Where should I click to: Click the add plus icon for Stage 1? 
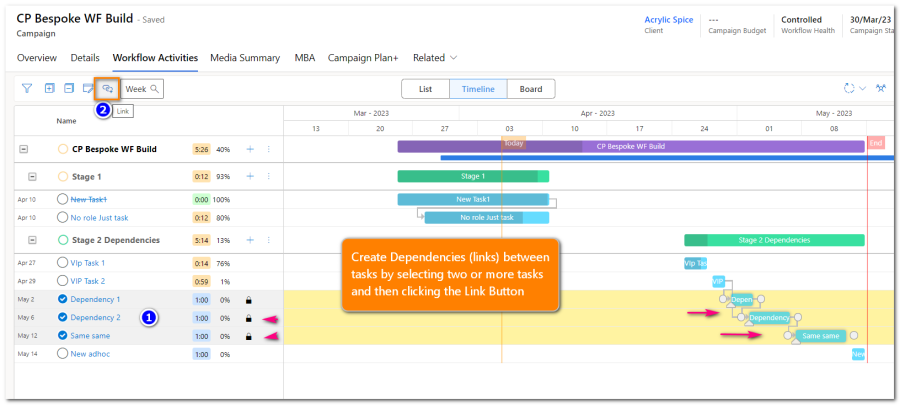250,177
